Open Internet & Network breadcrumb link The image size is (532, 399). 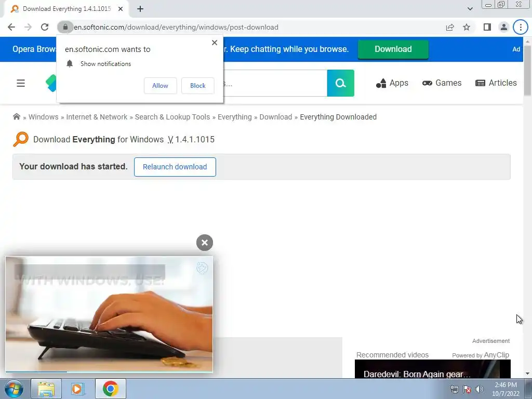coord(97,117)
